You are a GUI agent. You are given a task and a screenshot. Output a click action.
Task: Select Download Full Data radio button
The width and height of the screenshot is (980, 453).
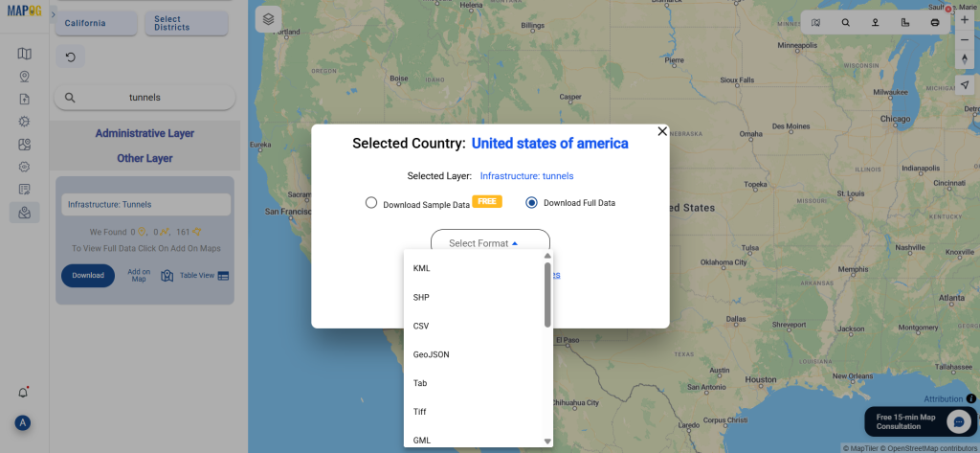531,203
